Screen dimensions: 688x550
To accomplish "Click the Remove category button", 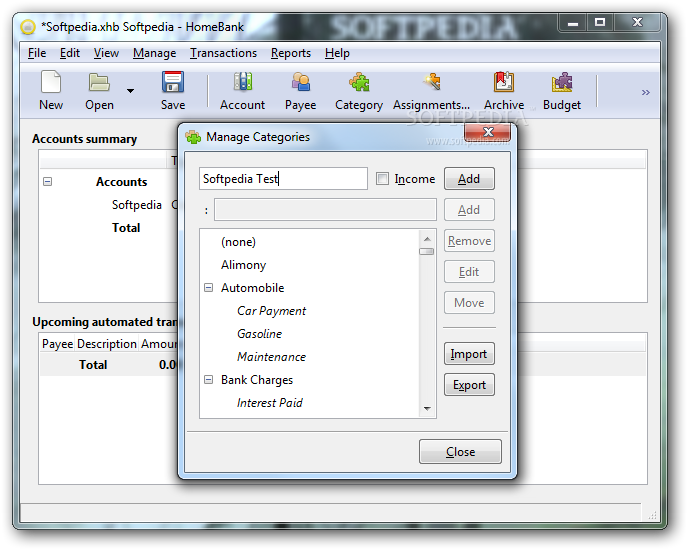I will click(469, 241).
